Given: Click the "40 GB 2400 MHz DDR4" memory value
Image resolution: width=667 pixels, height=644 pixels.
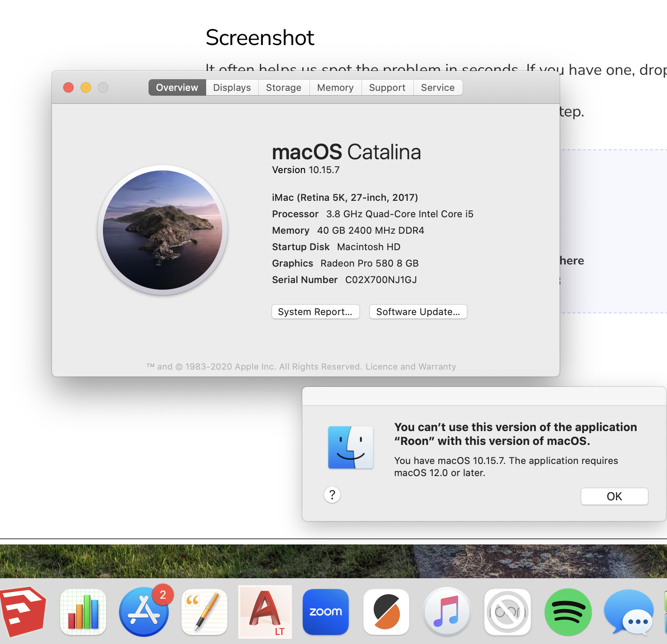Looking at the screenshot, I should 371,231.
